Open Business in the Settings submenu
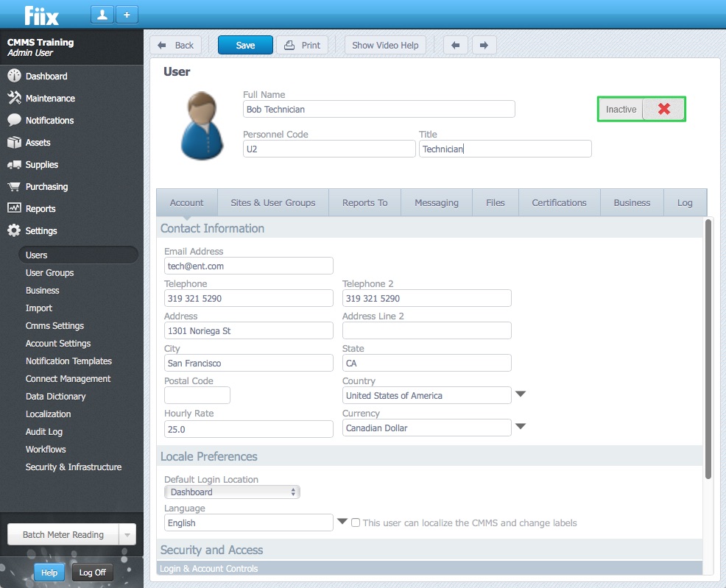This screenshot has height=588, width=726. [43, 291]
